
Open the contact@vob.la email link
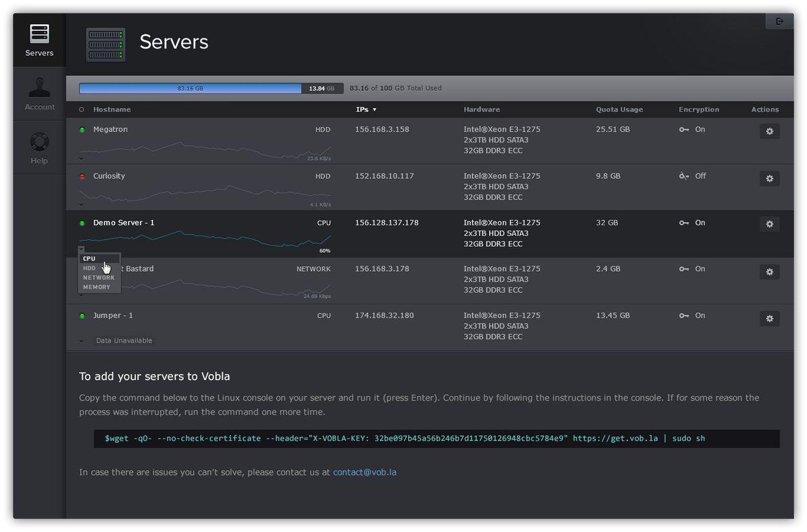click(364, 472)
